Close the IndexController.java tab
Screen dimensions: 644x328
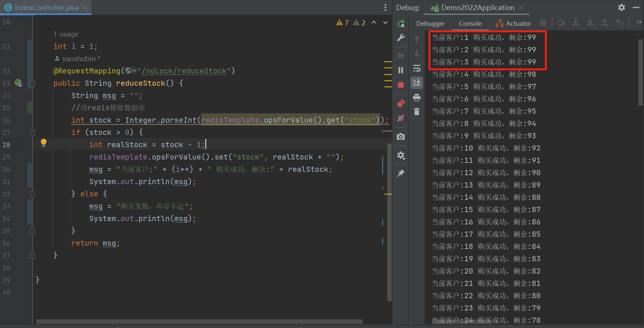85,7
